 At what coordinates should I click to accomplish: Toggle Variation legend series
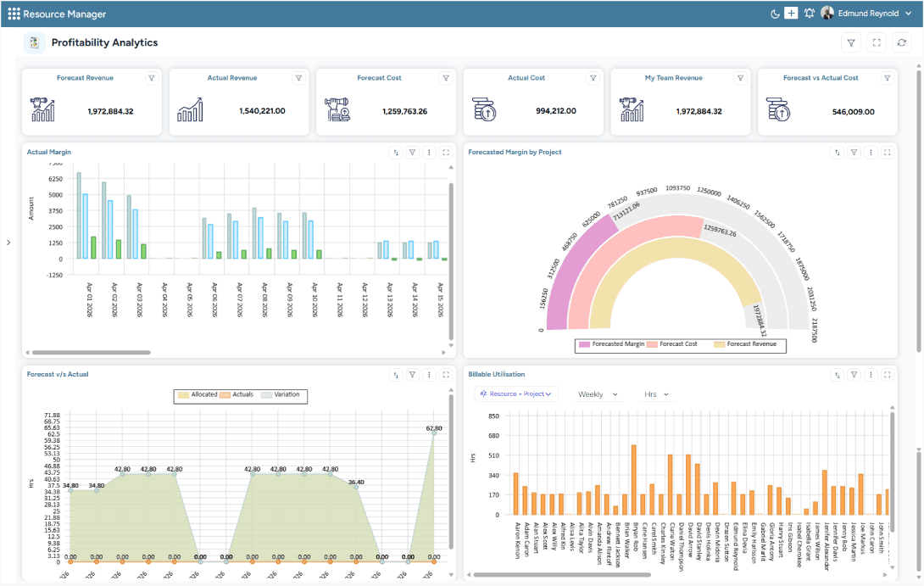click(281, 395)
